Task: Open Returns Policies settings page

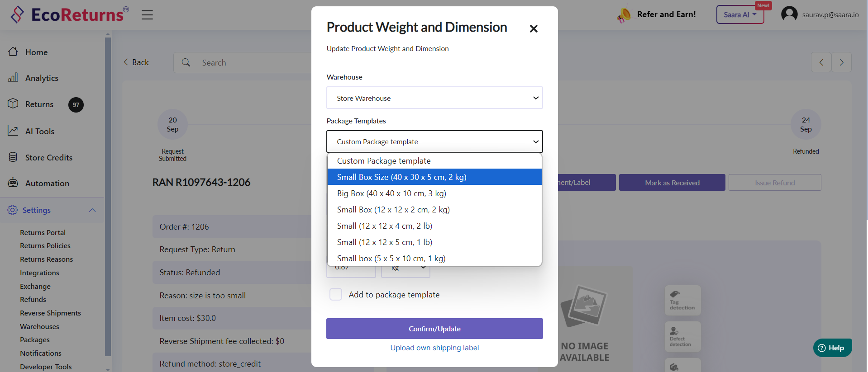Action: [45, 246]
